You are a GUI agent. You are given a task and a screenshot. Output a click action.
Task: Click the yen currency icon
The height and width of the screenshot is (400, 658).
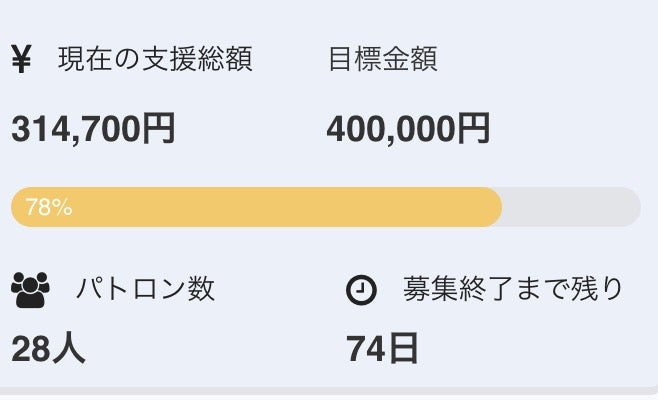point(21,61)
